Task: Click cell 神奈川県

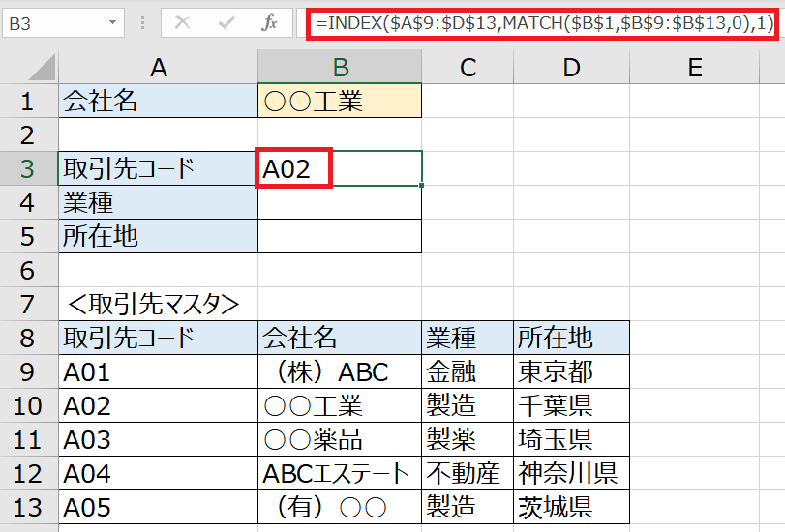Action: (x=571, y=473)
